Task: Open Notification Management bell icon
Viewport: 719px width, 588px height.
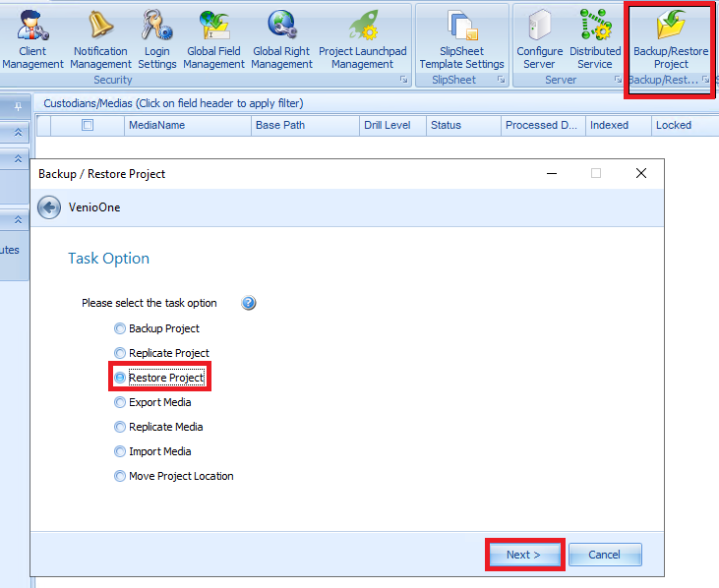Action: coord(100,24)
